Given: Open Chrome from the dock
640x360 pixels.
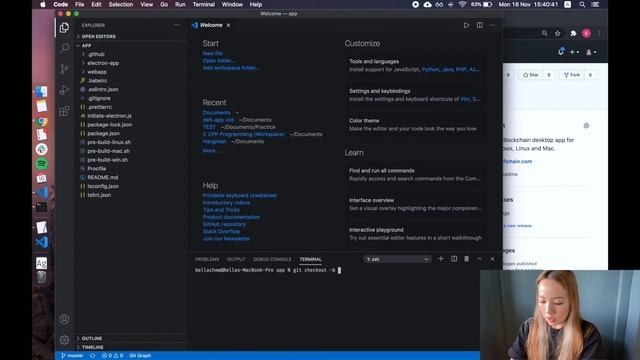Looking at the screenshot, I should (42, 121).
